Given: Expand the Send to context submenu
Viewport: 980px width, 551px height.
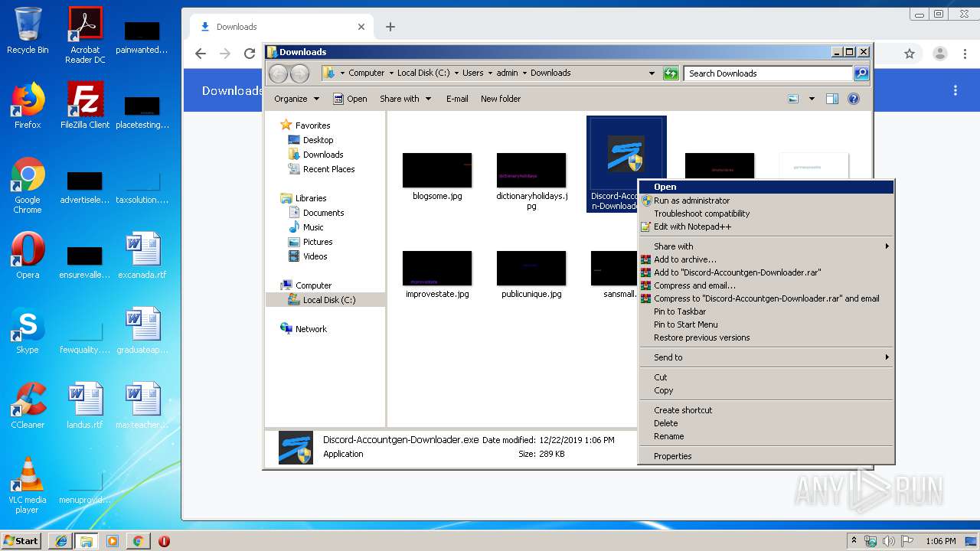Looking at the screenshot, I should (x=766, y=357).
